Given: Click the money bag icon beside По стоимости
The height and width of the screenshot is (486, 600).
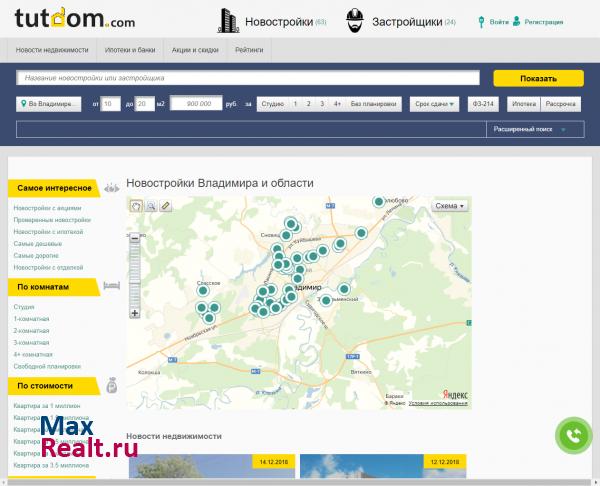Looking at the screenshot, I should pyautogui.click(x=112, y=385).
